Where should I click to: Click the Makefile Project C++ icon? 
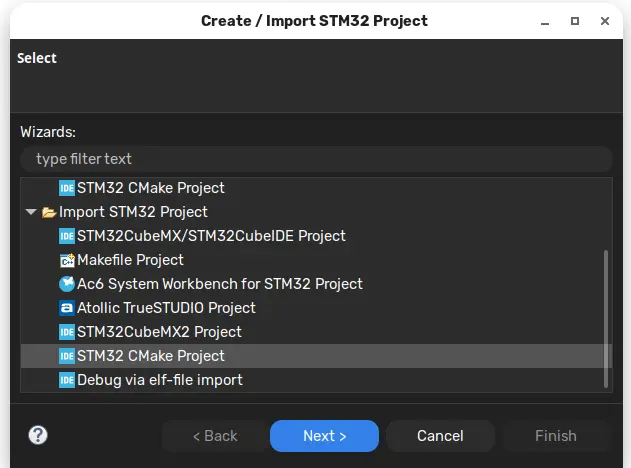(67, 260)
